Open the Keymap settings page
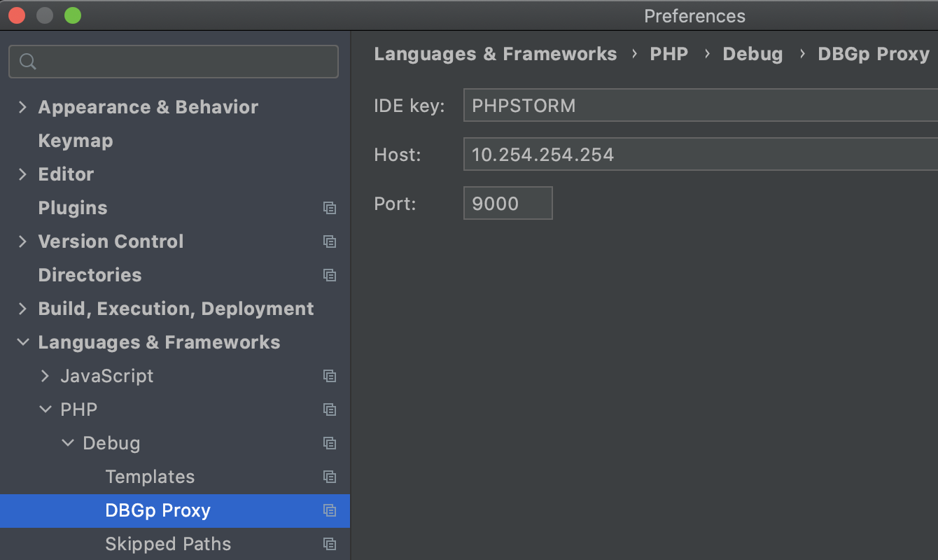The image size is (938, 560). tap(76, 141)
